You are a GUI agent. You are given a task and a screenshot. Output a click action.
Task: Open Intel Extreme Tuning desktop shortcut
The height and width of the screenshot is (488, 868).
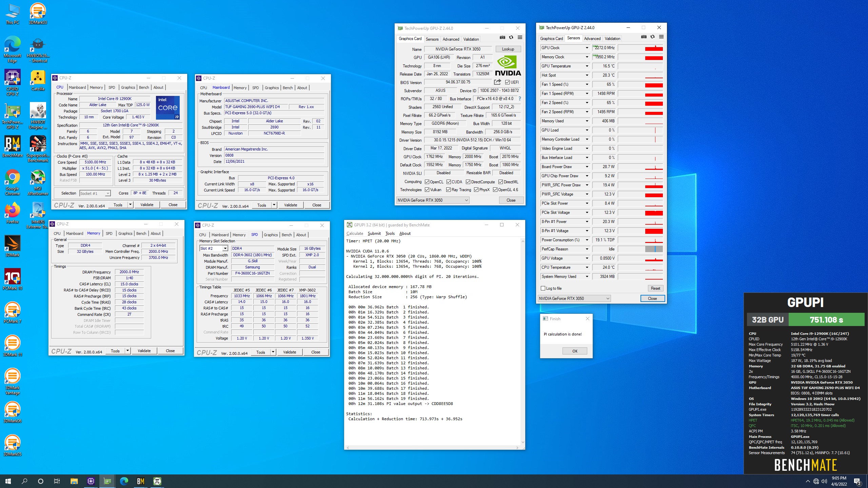[x=38, y=216]
